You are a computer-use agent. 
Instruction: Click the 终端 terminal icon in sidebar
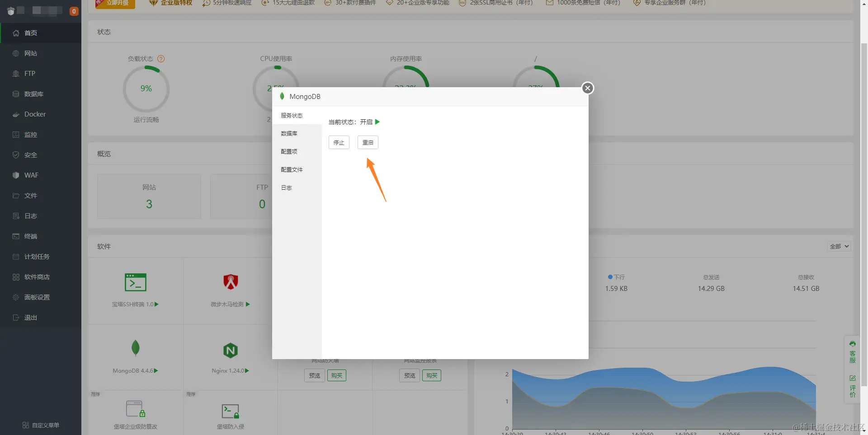[x=16, y=236]
